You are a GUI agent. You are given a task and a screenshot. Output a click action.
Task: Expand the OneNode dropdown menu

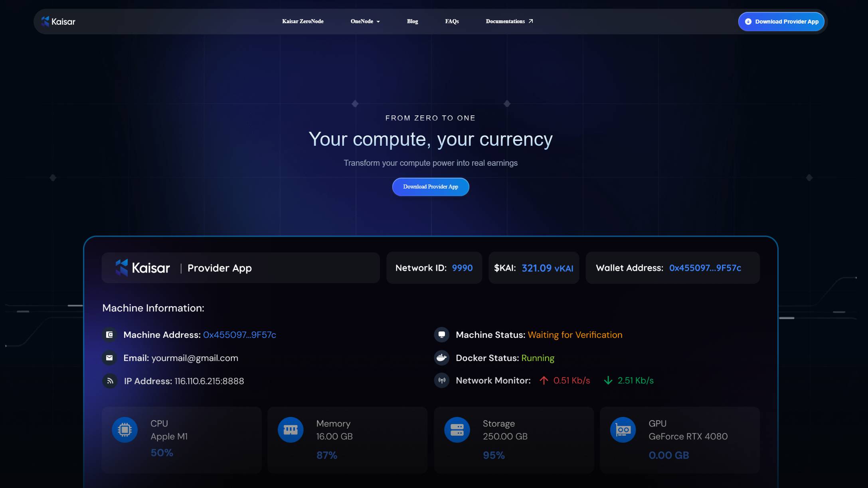365,21
